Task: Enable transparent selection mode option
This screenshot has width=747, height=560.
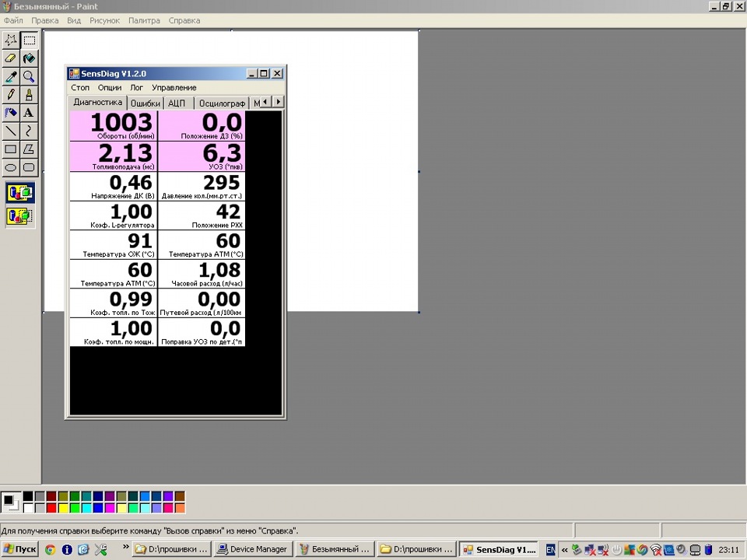Action: (20, 215)
